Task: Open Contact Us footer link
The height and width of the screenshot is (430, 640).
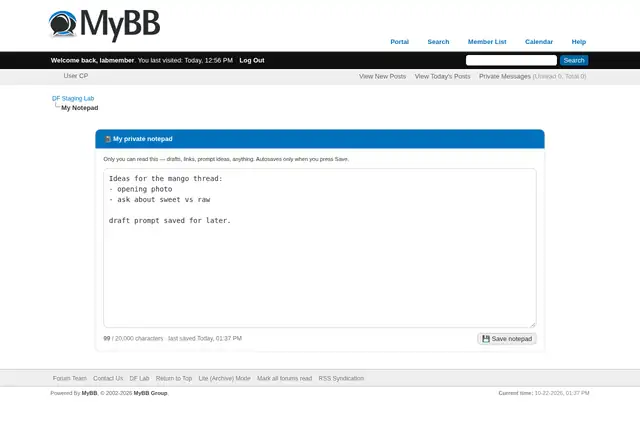Action: (x=108, y=379)
